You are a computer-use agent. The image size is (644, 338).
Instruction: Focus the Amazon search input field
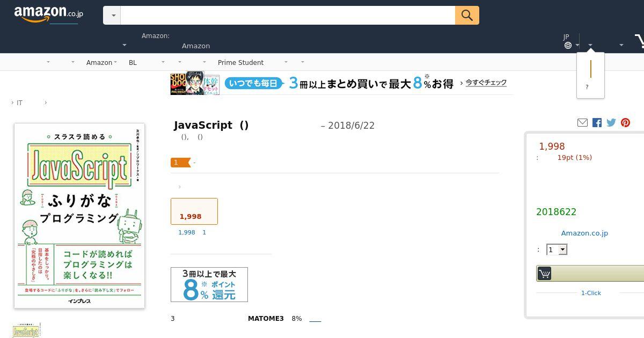[288, 16]
